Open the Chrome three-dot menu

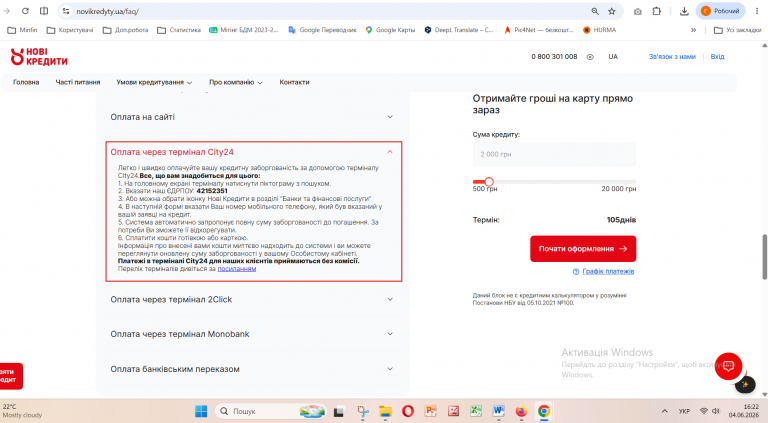(x=757, y=11)
